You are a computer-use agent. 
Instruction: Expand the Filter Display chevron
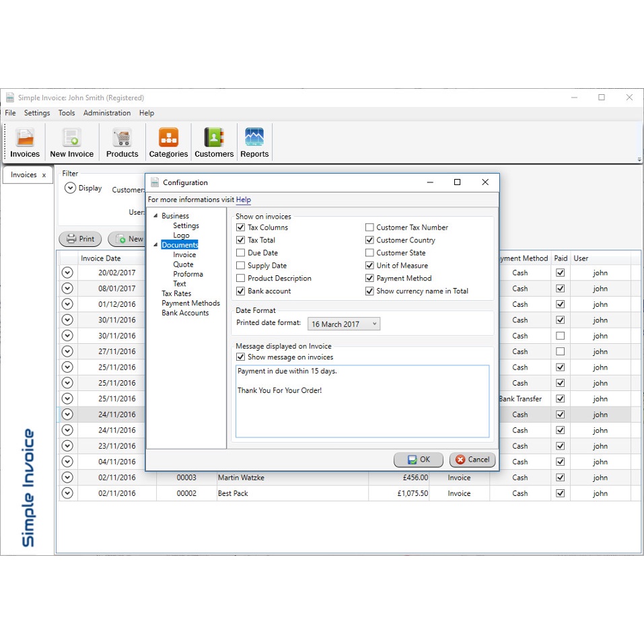click(x=70, y=188)
